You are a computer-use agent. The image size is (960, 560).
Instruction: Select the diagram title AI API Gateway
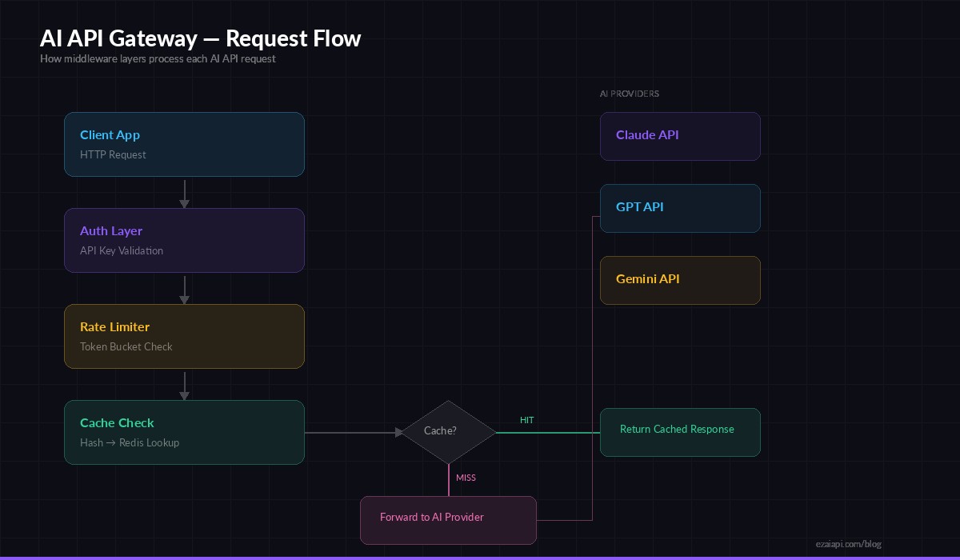pyautogui.click(x=200, y=38)
